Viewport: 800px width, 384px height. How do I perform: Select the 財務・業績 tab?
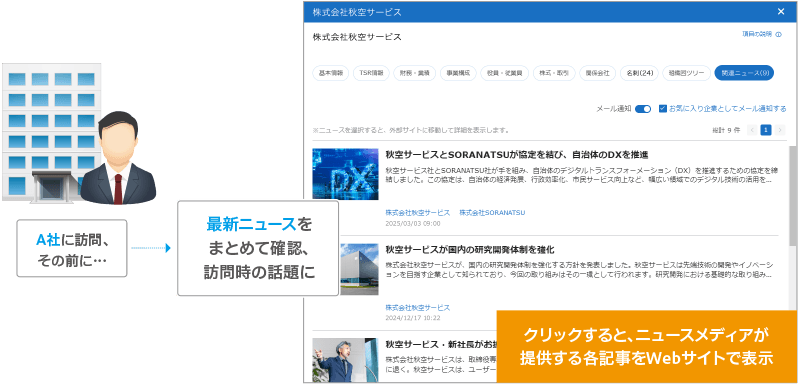(414, 73)
